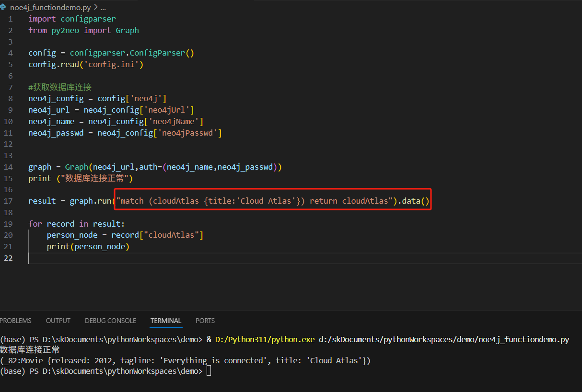Click the print("数据库连接正常") code line

tap(81, 178)
